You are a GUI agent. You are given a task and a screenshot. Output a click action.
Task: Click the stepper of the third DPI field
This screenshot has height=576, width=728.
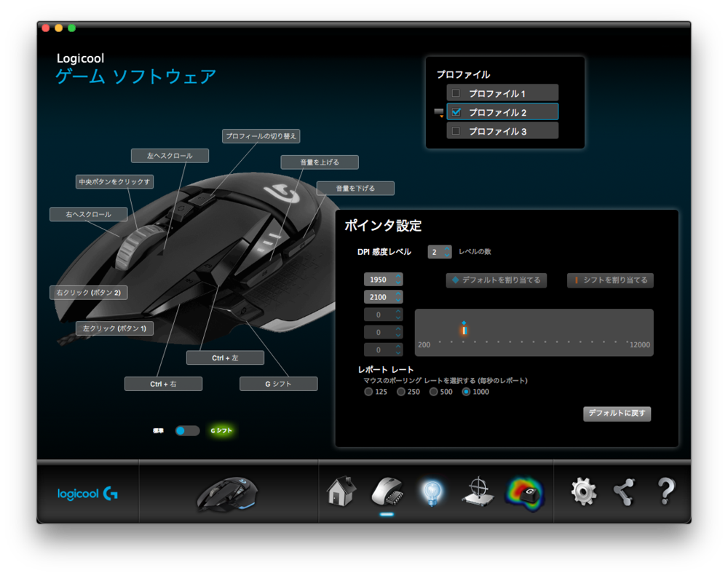pyautogui.click(x=398, y=315)
